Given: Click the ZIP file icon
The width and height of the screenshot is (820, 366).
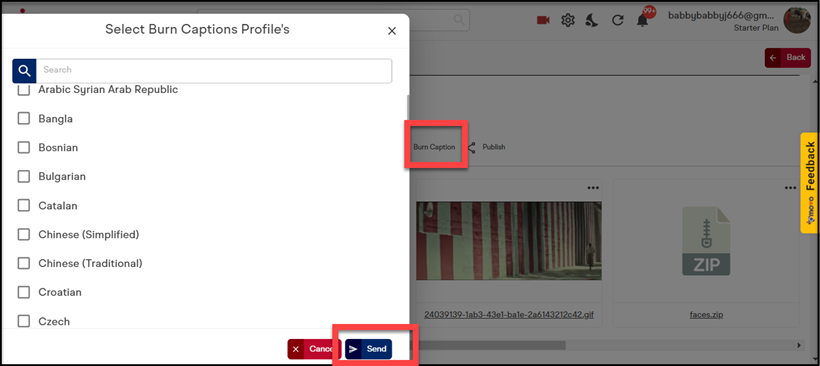Looking at the screenshot, I should point(706,241).
